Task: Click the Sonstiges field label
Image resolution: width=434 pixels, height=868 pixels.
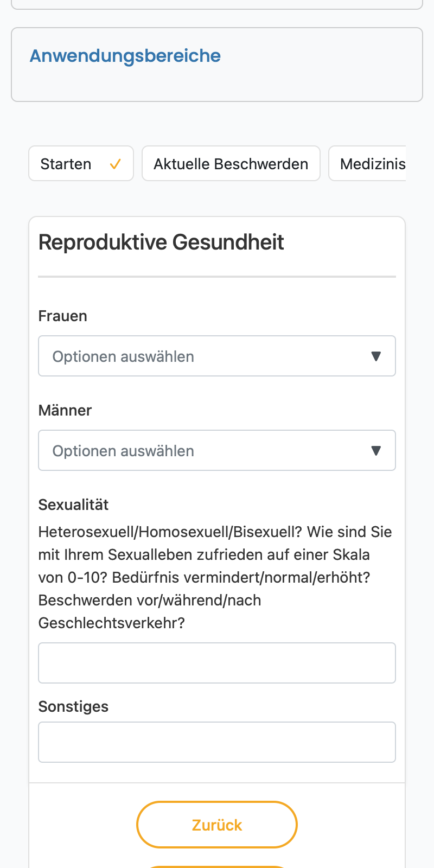Action: [x=73, y=707]
